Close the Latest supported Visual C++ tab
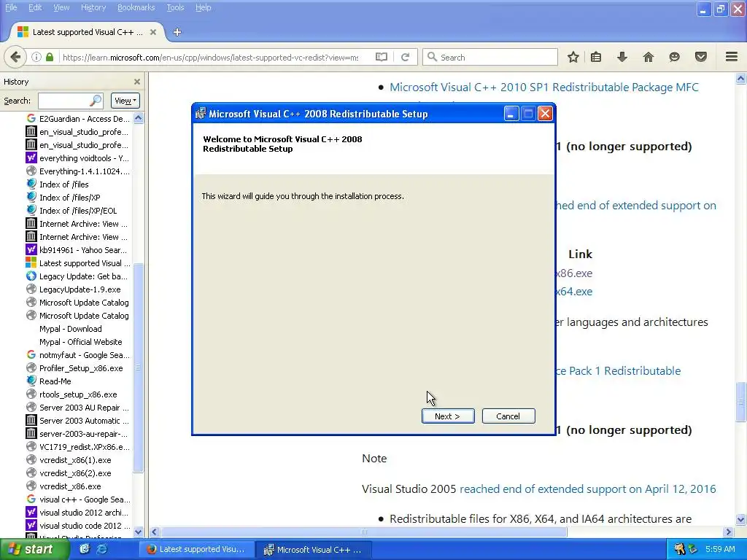The image size is (747, 560). coord(153,32)
